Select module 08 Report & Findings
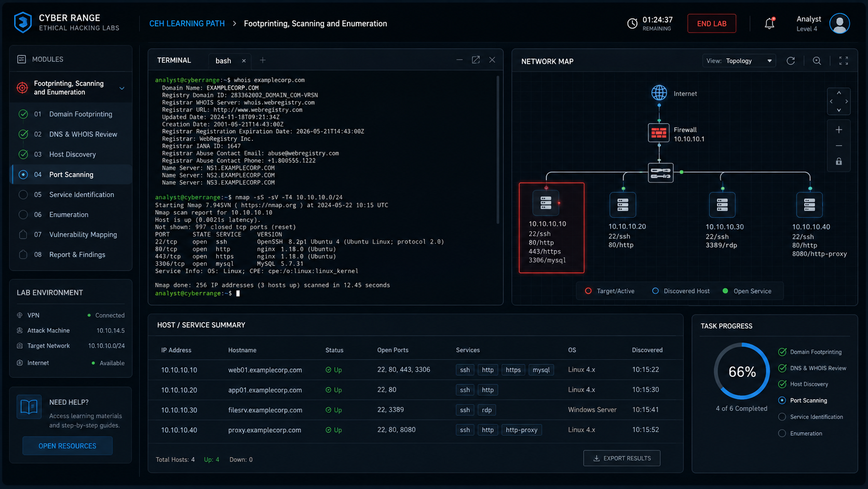This screenshot has width=868, height=489. (71, 255)
